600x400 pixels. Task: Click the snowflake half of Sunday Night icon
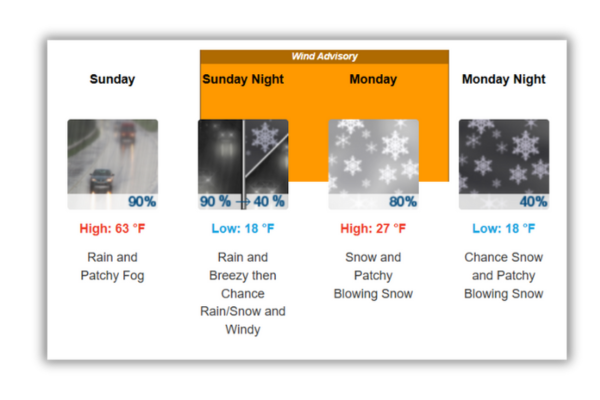pyautogui.click(x=267, y=150)
